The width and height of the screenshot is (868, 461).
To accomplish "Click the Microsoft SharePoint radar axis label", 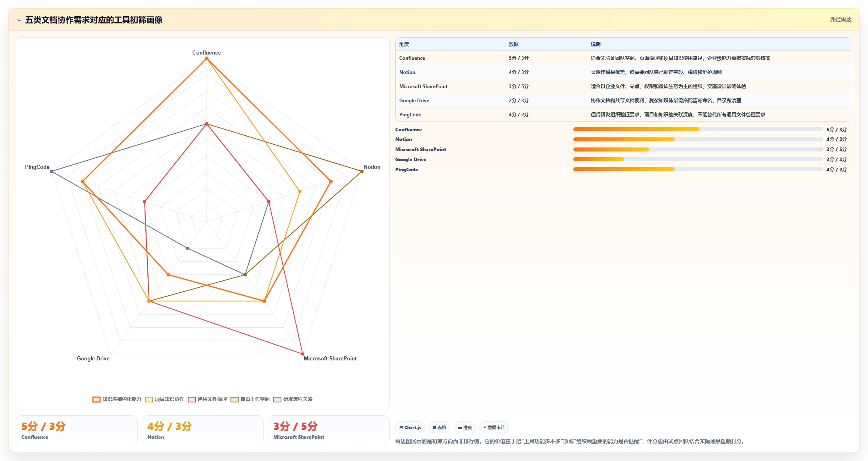I will (x=330, y=358).
